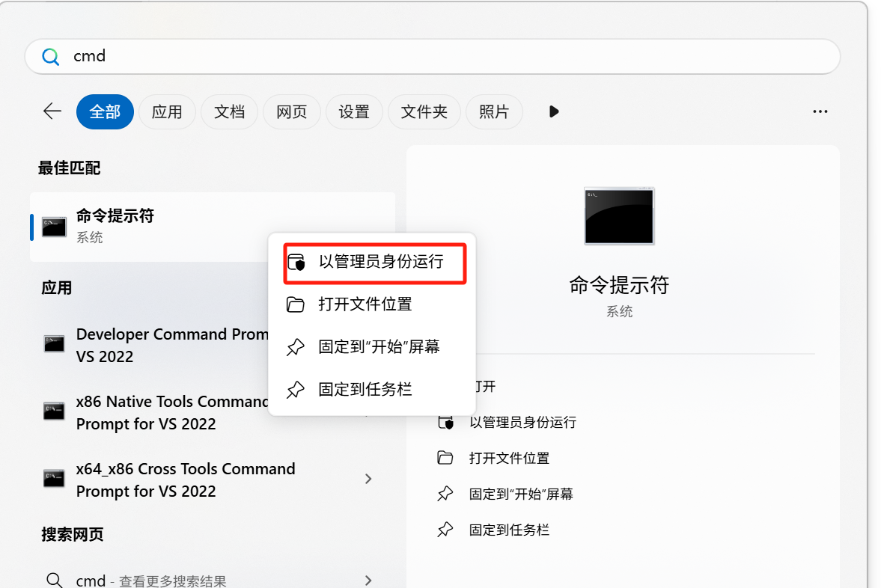Choose 固定到“开始”屏幕 in context menu
This screenshot has height=588, width=881.
[x=372, y=347]
